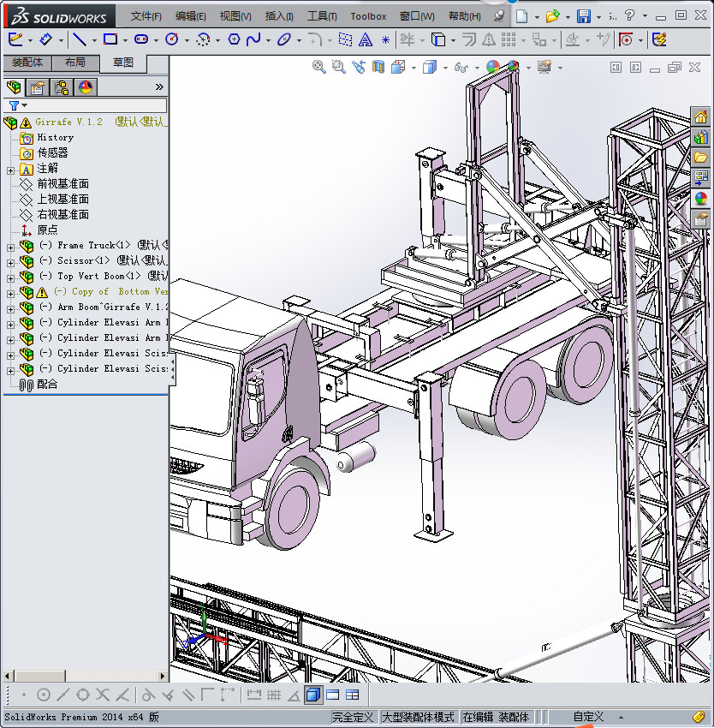Viewport: 714px width, 728px height.
Task: Open the Design Library folder icon in task pane
Action: tap(701, 158)
